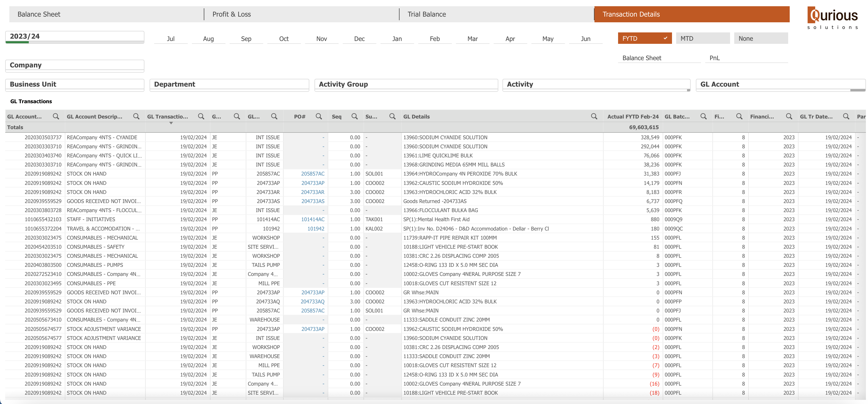The width and height of the screenshot is (868, 404).
Task: Open search on Financial year column
Action: pyautogui.click(x=789, y=116)
